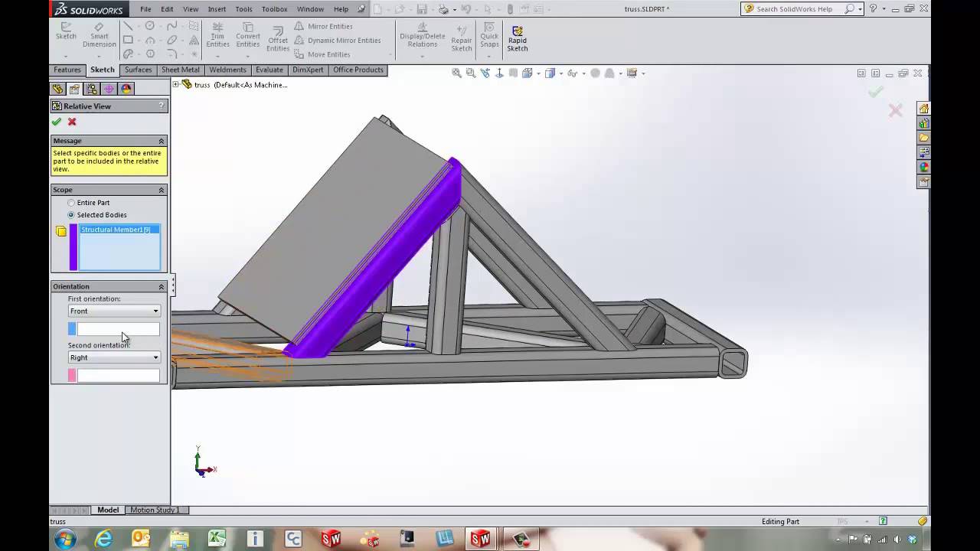The width and height of the screenshot is (980, 551).
Task: Collapse the Scope section
Action: point(162,190)
